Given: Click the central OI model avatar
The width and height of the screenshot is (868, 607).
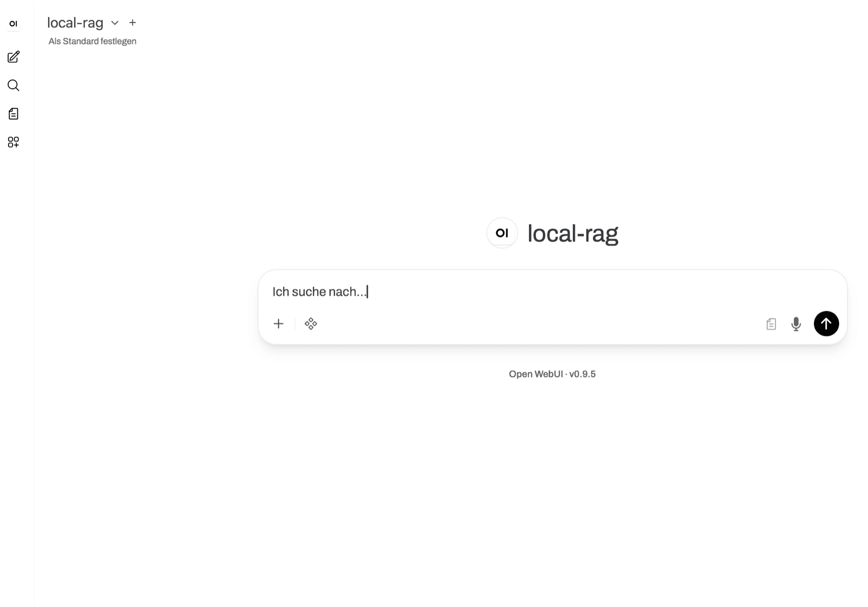Looking at the screenshot, I should pos(502,233).
